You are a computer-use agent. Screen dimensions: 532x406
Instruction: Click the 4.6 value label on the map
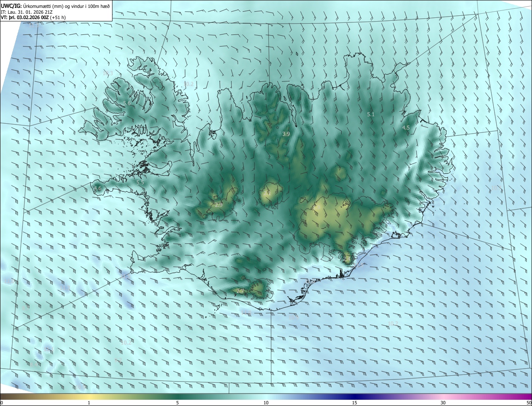tap(98, 188)
